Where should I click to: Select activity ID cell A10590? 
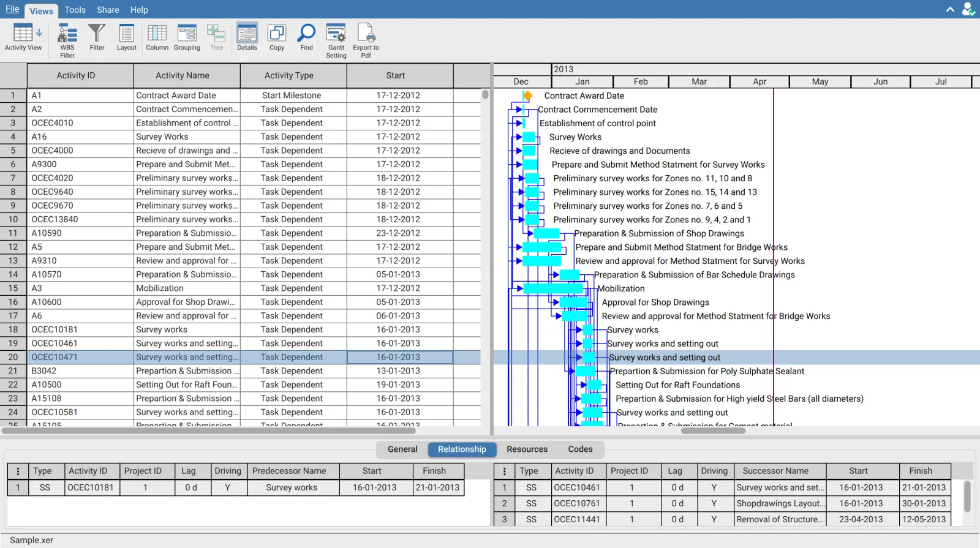coord(80,233)
